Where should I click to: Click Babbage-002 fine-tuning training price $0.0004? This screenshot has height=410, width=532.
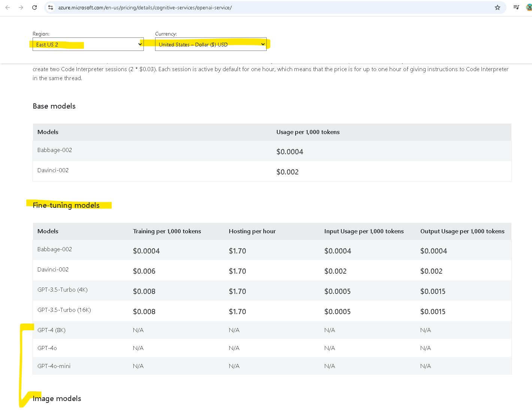click(x=146, y=251)
